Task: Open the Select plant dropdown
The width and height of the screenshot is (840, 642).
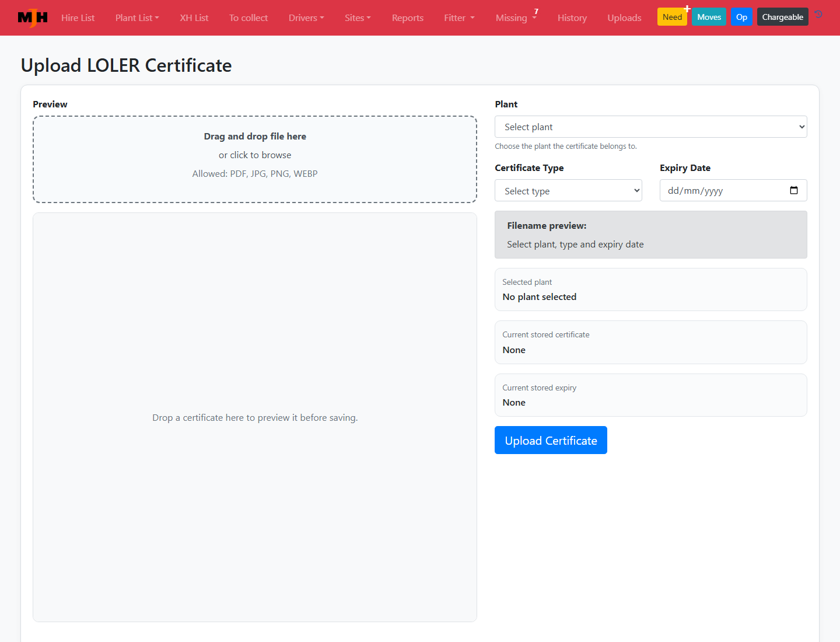Action: [651, 127]
